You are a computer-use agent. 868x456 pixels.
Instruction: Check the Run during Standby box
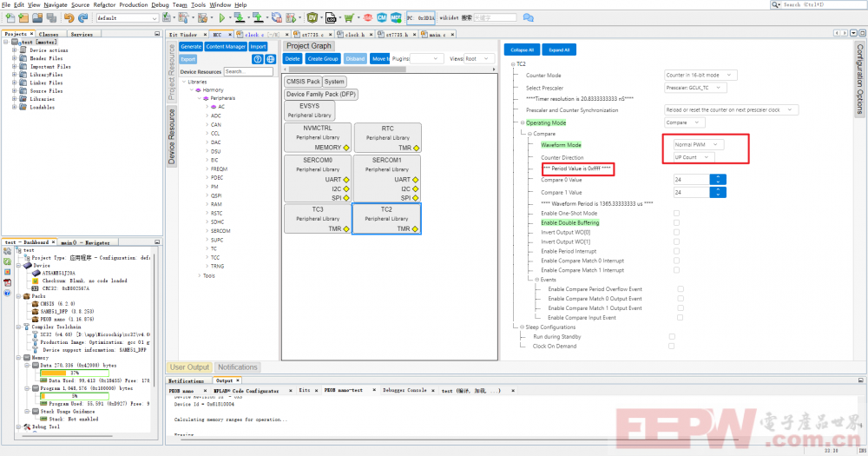672,336
